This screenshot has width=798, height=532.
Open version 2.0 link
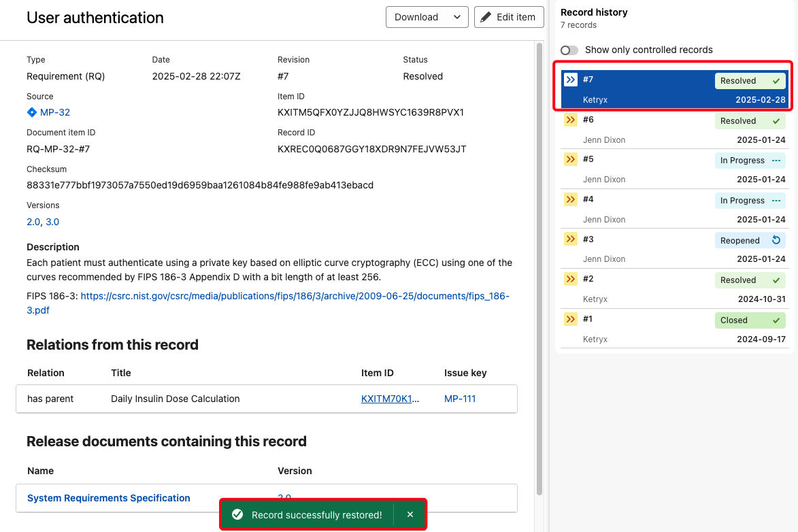[33, 222]
